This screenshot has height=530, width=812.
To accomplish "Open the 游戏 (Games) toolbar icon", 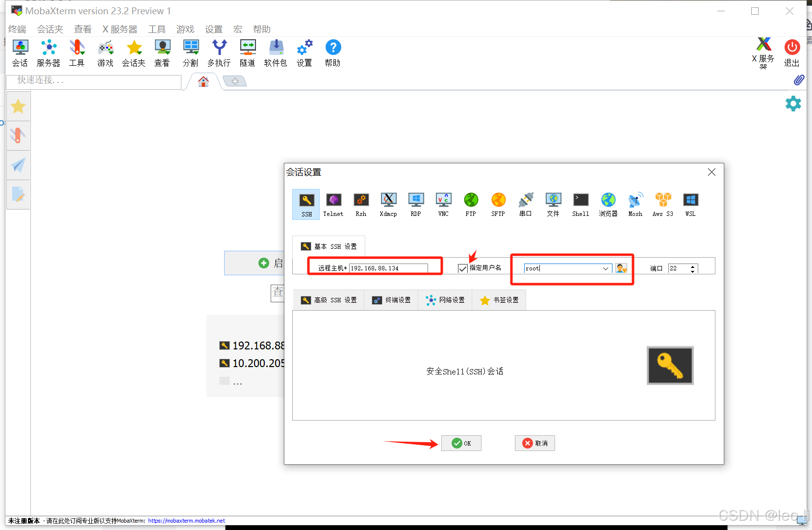I will pyautogui.click(x=105, y=53).
